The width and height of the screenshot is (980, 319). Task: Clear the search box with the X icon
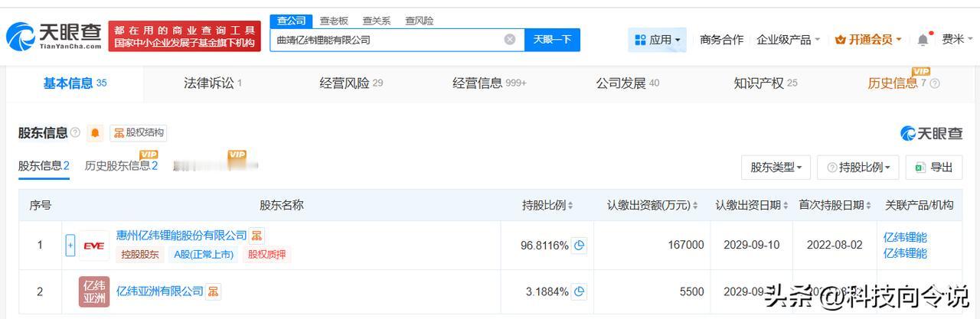[x=510, y=39]
